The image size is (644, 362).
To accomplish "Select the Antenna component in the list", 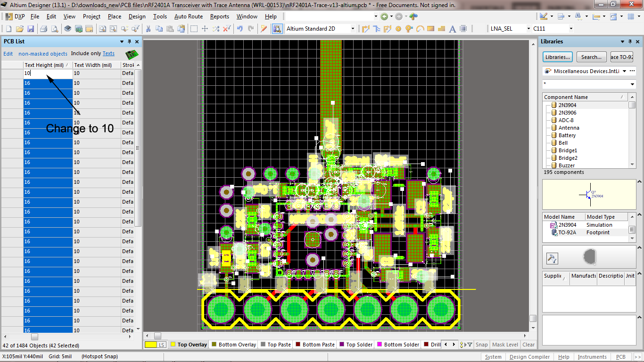I will click(569, 128).
